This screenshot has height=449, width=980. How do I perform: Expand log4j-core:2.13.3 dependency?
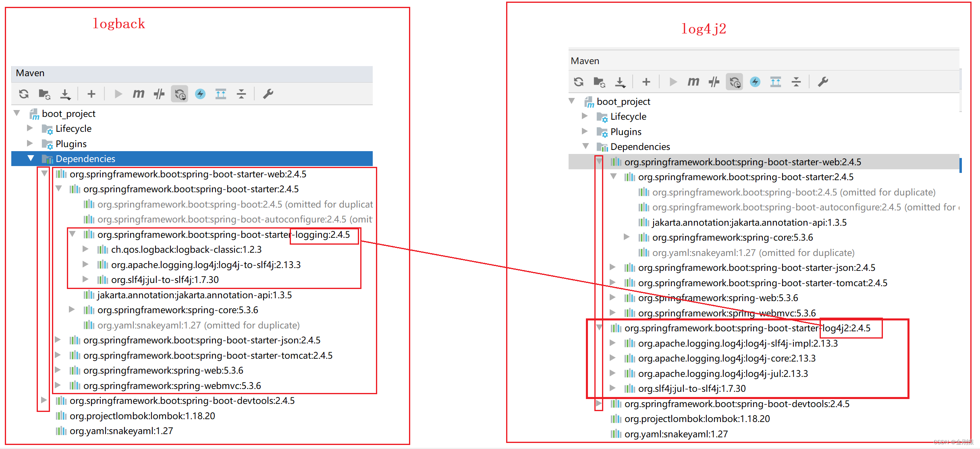612,358
